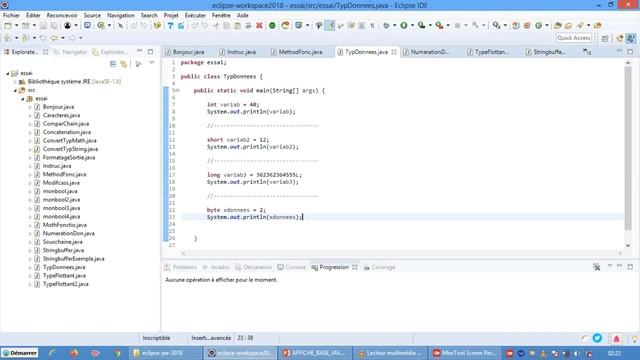Click the 23 : 38 cursor position status
The height and width of the screenshot is (360, 640).
245,338
